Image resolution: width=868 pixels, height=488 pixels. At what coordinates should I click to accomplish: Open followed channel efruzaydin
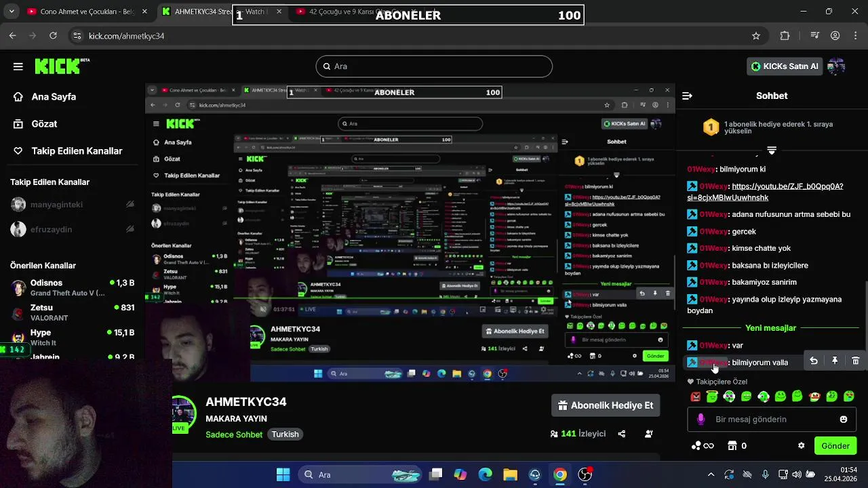(73, 229)
